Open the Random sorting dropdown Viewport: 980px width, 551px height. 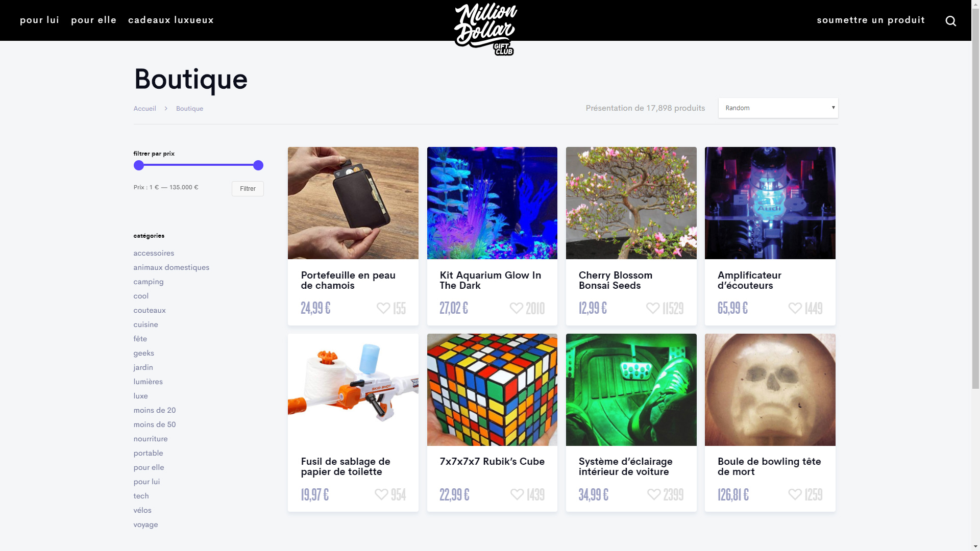coord(778,108)
